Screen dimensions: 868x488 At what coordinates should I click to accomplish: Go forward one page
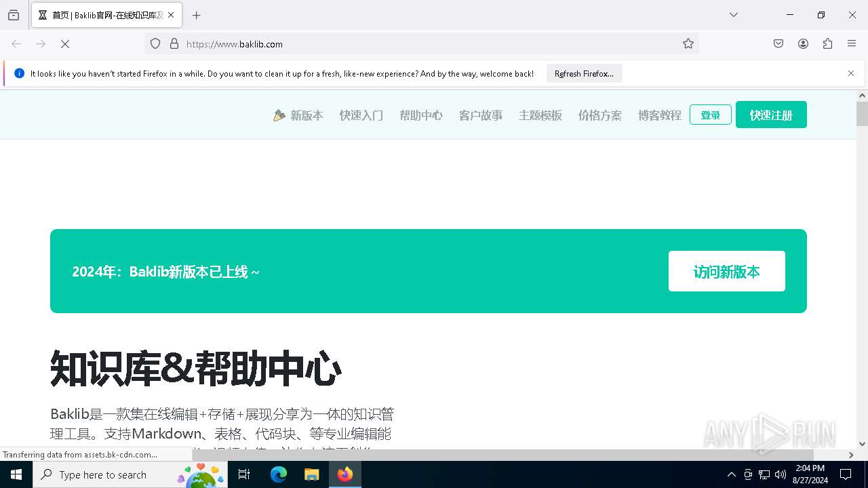(41, 44)
